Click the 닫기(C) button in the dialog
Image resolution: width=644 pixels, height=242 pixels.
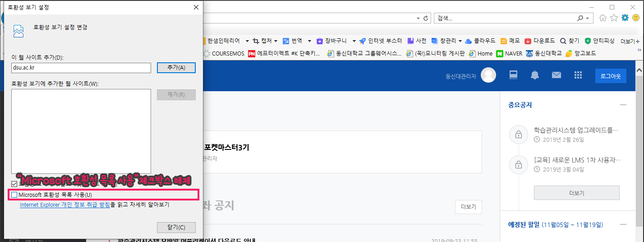tap(176, 227)
